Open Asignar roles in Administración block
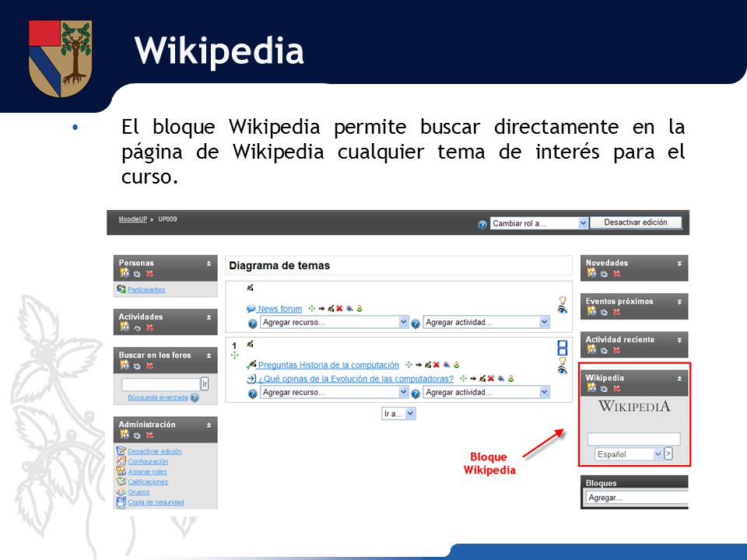 (147, 471)
